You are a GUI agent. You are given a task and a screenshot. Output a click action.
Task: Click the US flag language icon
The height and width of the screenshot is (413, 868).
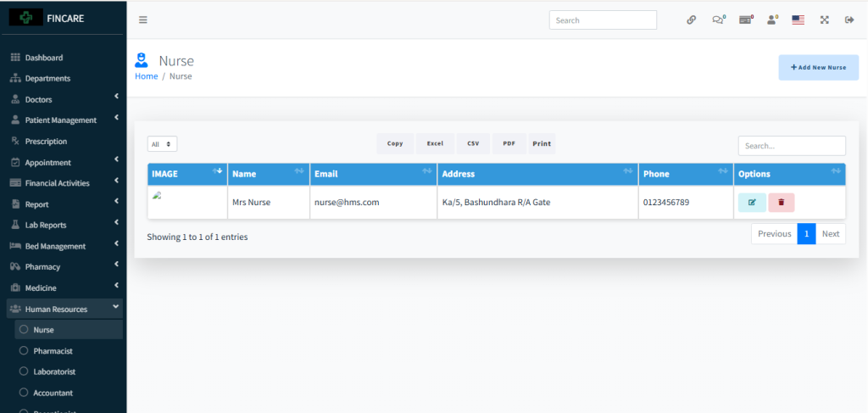tap(798, 20)
